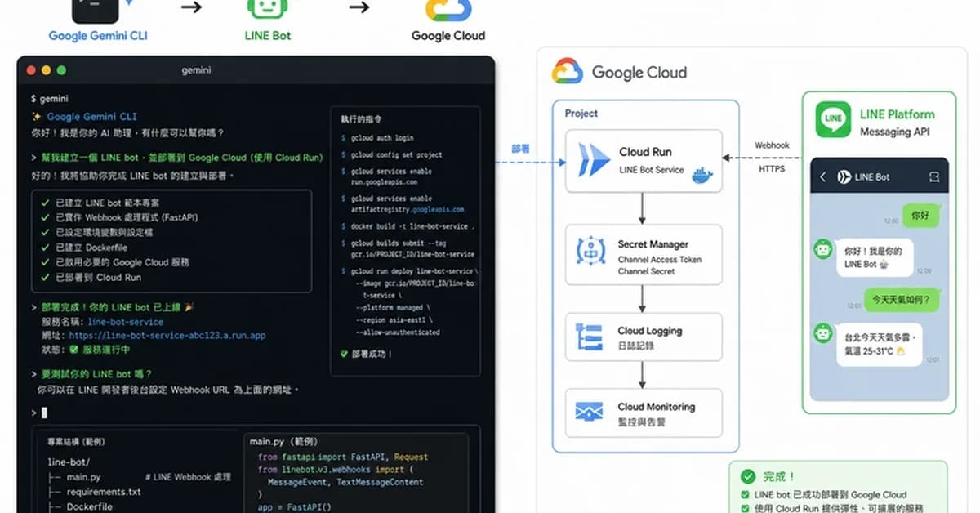Image resolution: width=980 pixels, height=513 pixels.
Task: Click the main.py (範例) code panel title
Action: pos(283,441)
